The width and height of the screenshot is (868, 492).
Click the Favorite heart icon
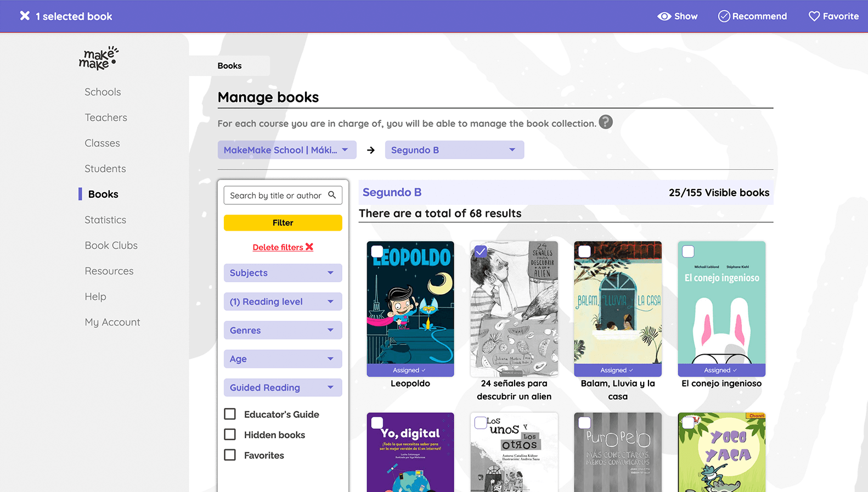point(814,16)
